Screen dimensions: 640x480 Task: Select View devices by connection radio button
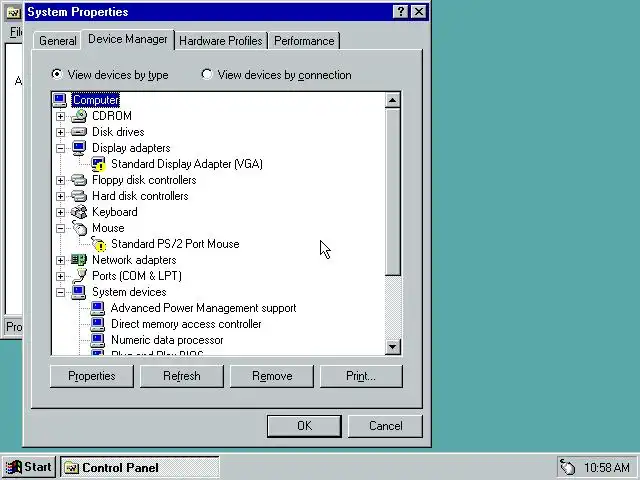[207, 74]
